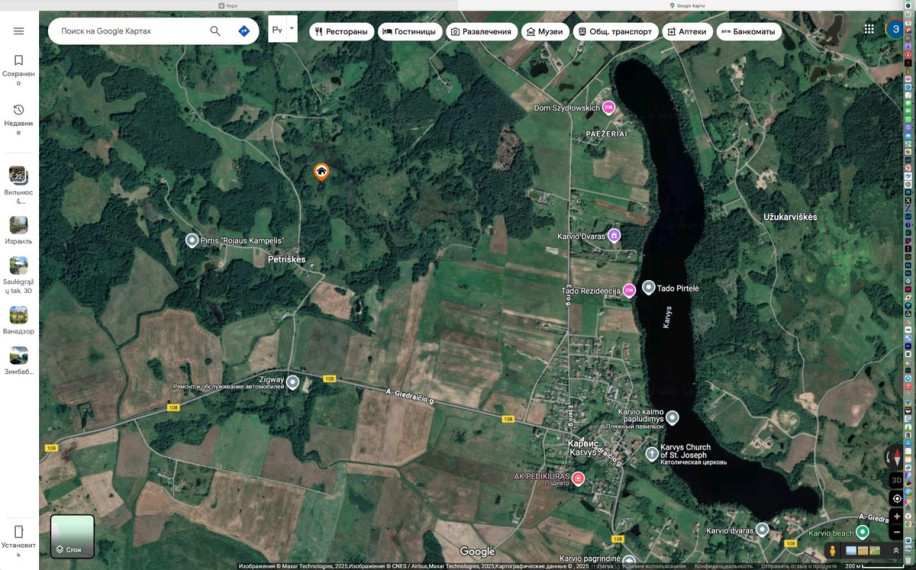Click the search magnifier icon
Viewport: 916px width, 570px height.
pyautogui.click(x=215, y=31)
